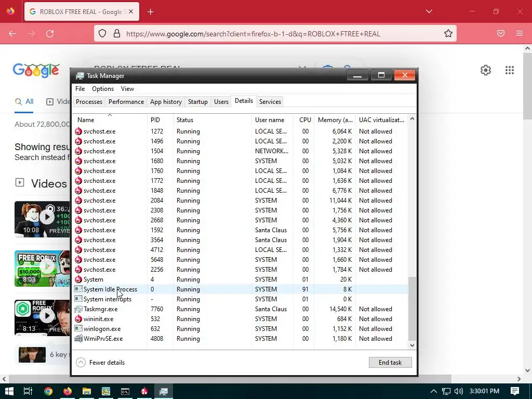This screenshot has height=399, width=532.
Task: Select the System process PID 4 row
Action: [x=240, y=280]
